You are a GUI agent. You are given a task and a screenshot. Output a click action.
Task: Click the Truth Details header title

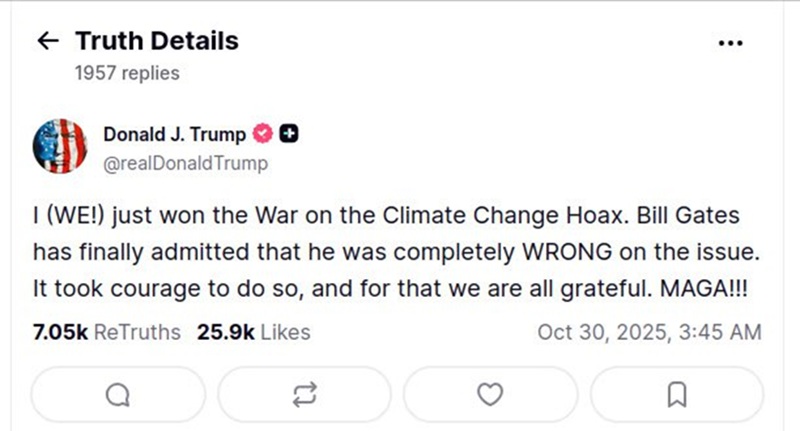click(x=157, y=41)
